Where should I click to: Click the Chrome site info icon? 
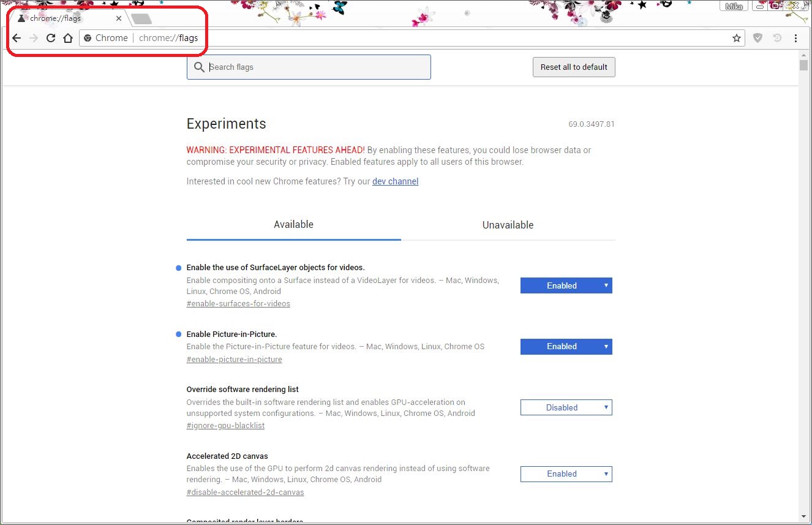pos(88,38)
